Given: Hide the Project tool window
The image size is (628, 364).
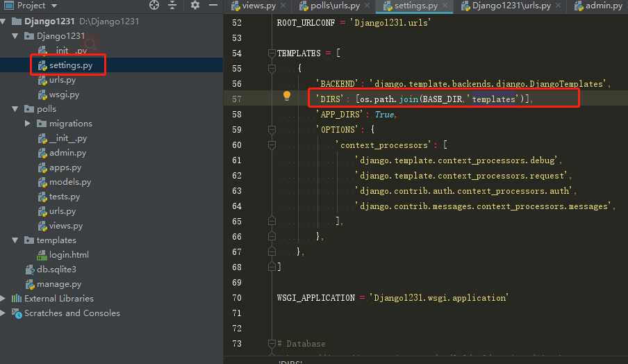Looking at the screenshot, I should click(x=213, y=5).
